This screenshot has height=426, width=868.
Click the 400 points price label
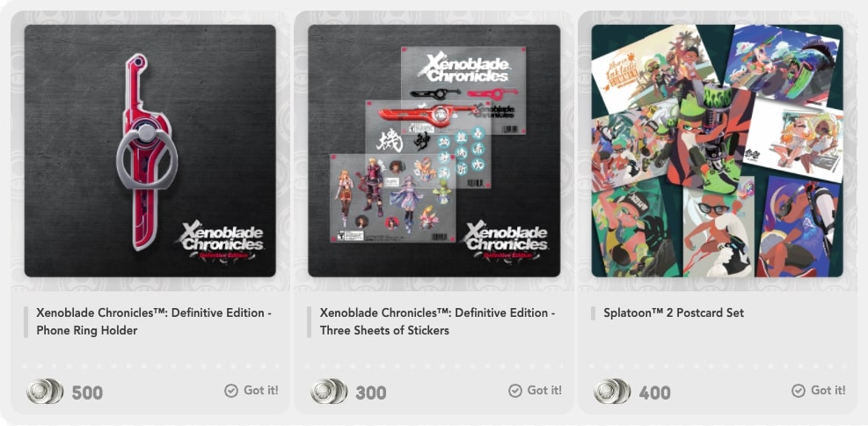tap(655, 393)
